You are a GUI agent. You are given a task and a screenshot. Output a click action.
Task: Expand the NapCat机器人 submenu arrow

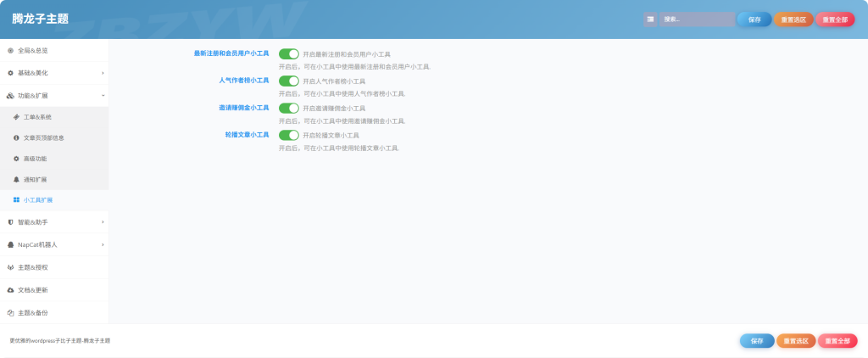point(103,245)
